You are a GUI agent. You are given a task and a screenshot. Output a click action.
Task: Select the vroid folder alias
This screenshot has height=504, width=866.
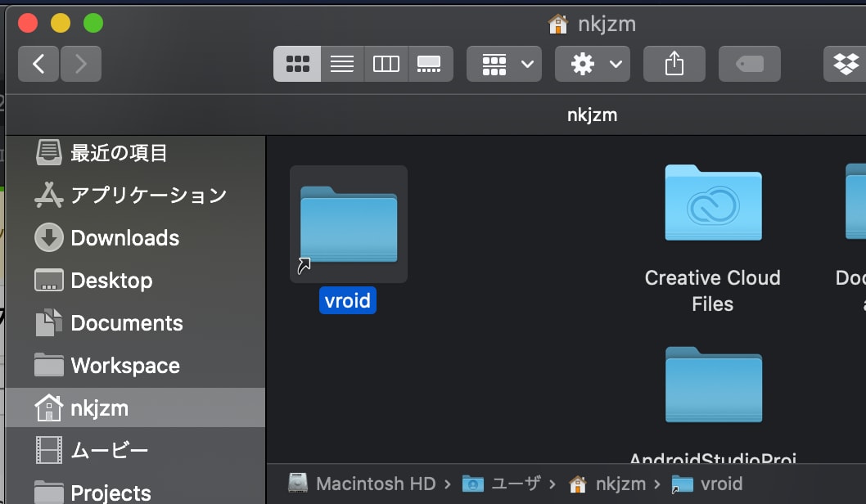[x=348, y=223]
